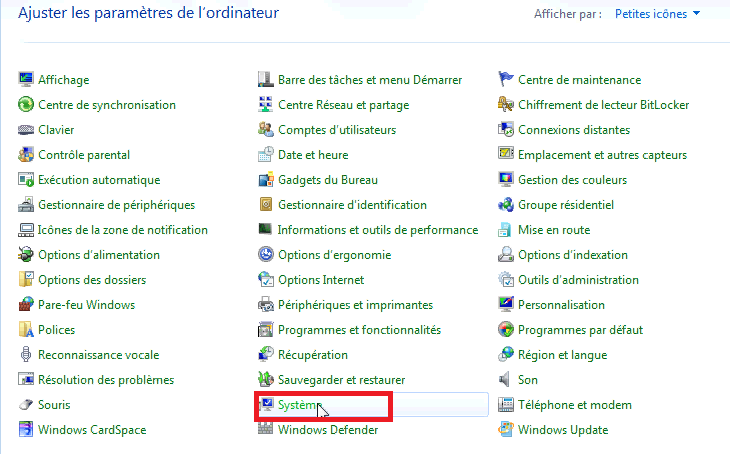Click the Date et heure icon
Viewport: 730px width, 454px height.
tap(265, 155)
